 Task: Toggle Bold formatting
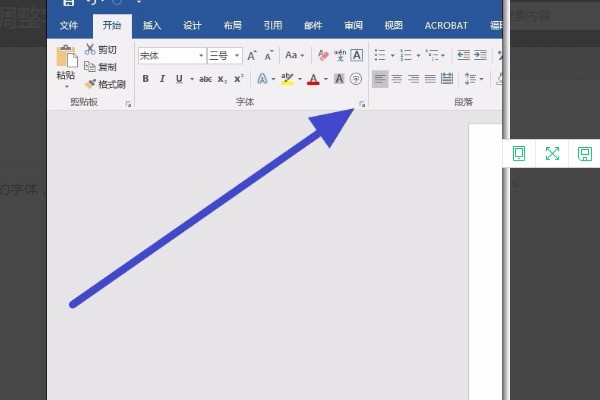pyautogui.click(x=146, y=78)
